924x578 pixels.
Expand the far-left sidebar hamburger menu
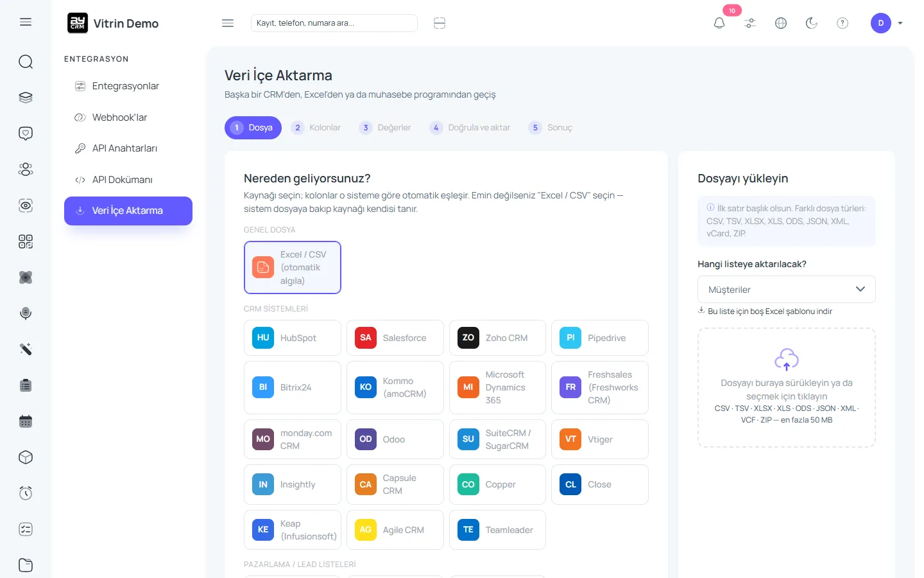click(x=26, y=22)
